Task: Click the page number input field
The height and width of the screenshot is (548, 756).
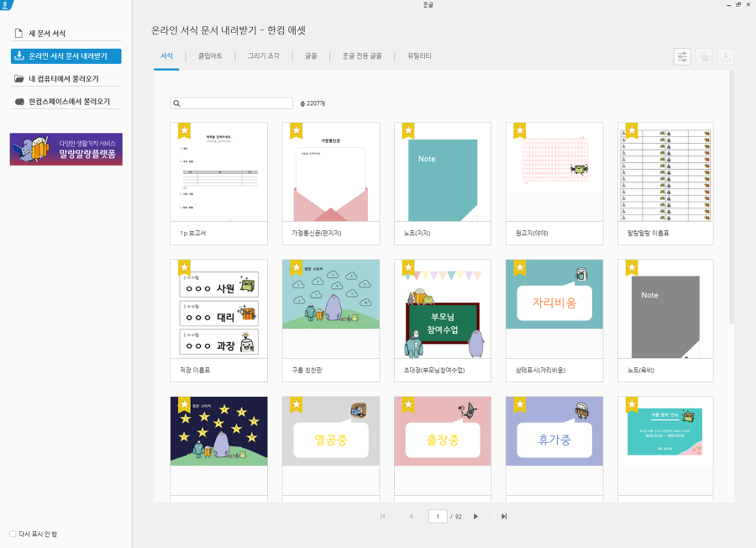Action: point(438,516)
